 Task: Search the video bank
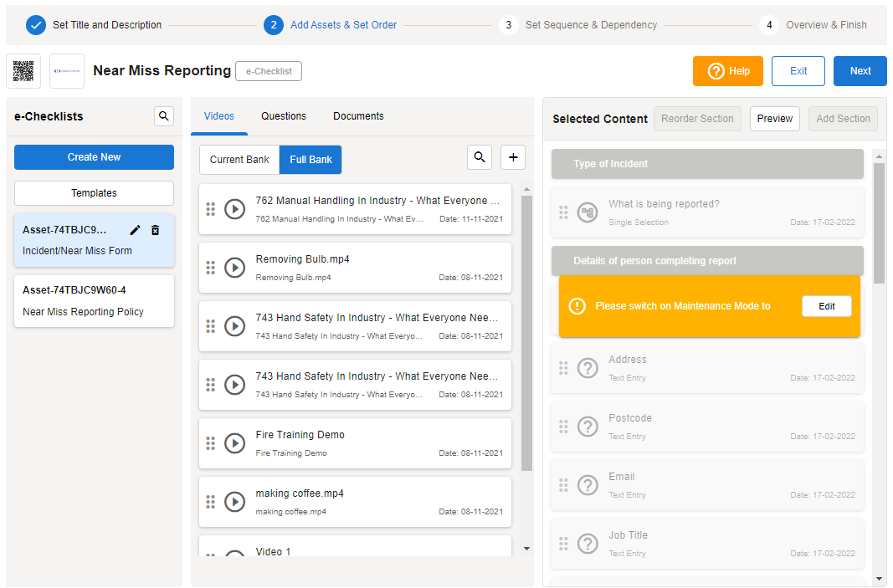point(480,157)
